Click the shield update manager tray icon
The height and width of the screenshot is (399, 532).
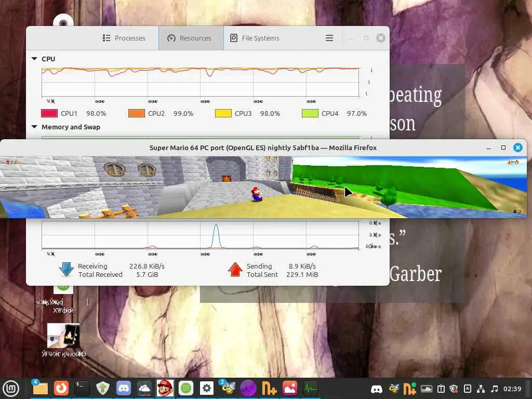[454, 389]
